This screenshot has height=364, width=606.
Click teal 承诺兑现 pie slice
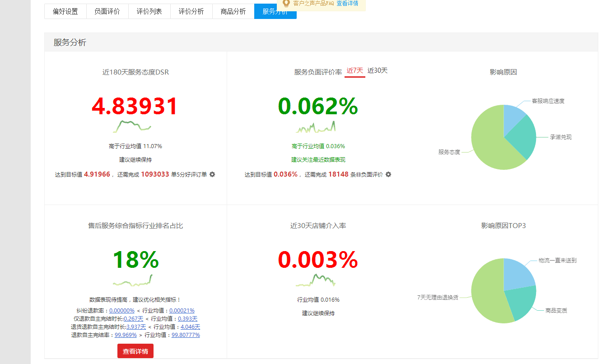point(524,136)
